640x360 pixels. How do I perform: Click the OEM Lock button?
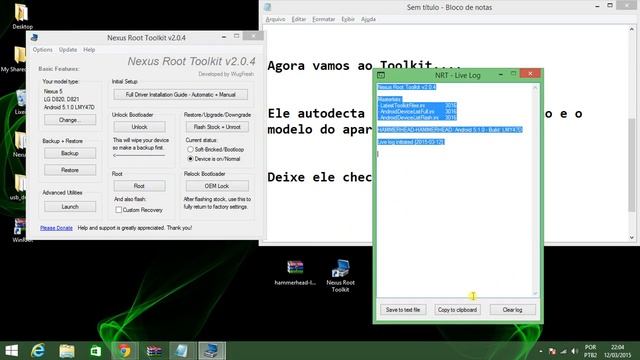(x=217, y=186)
